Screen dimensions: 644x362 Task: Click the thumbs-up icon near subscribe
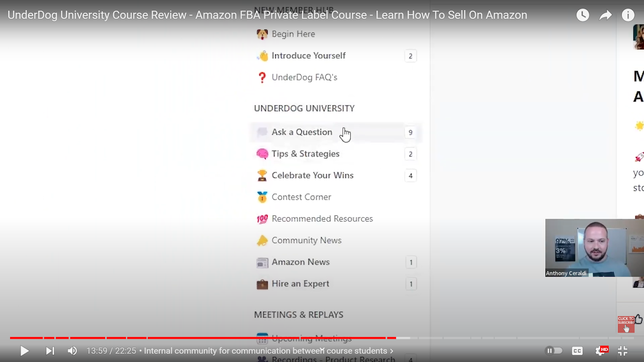pyautogui.click(x=639, y=319)
